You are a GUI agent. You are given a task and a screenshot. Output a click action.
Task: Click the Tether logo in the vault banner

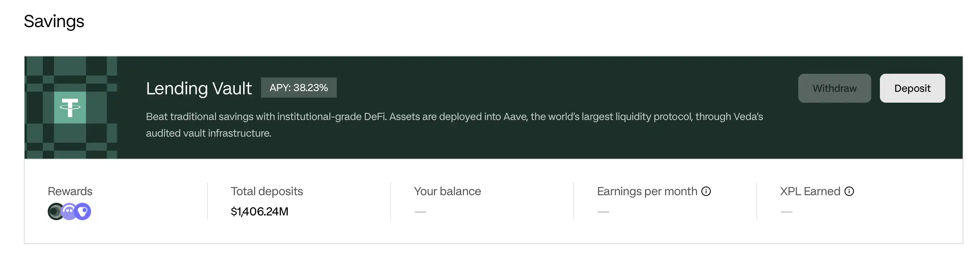pyautogui.click(x=70, y=107)
